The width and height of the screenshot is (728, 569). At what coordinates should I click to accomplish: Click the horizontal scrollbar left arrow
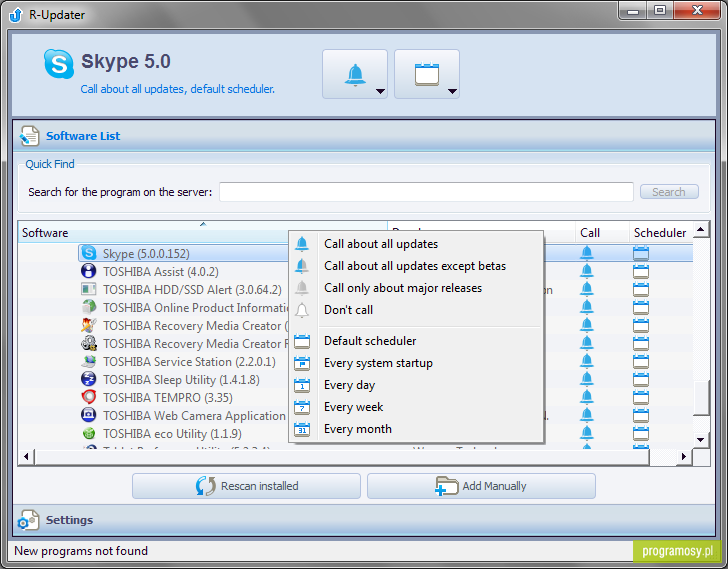[26, 457]
